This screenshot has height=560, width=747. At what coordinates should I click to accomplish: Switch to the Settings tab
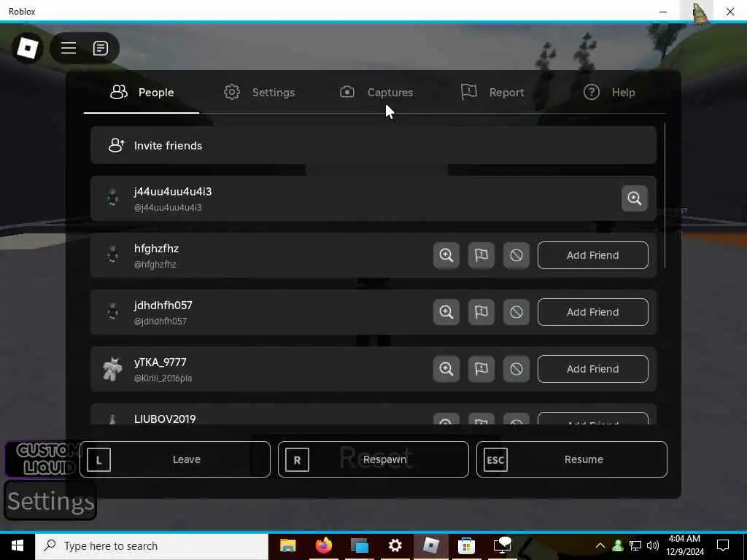[x=259, y=93]
